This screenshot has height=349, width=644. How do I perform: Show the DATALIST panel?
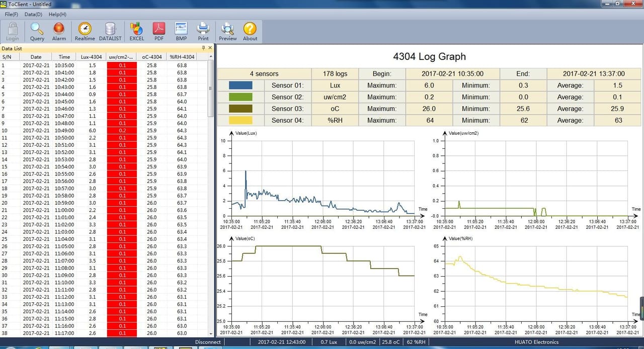110,31
